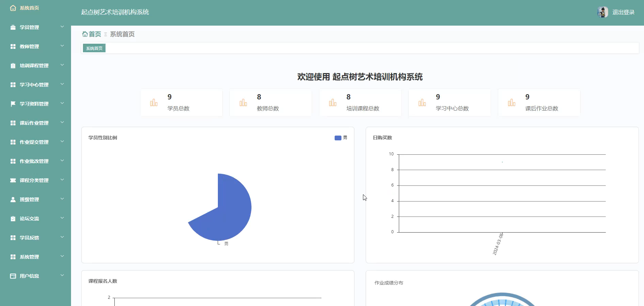Click the grid icon for 作业批改管理
The image size is (644, 306).
coord(13,161)
